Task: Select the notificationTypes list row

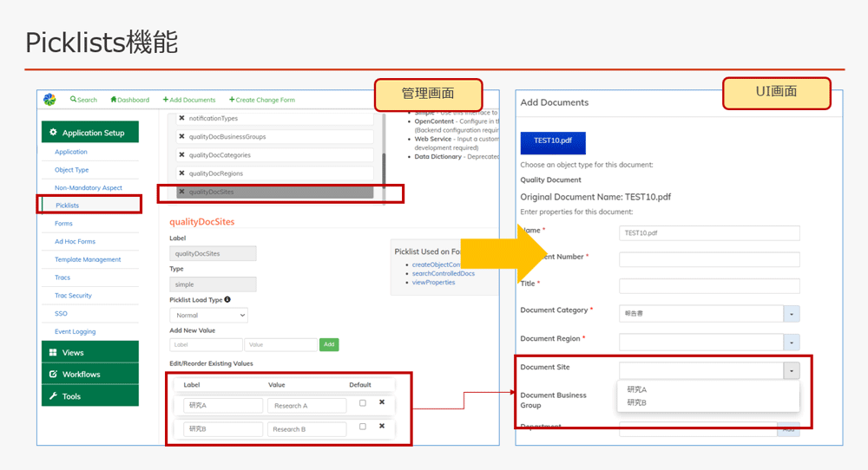Action: 275,118
